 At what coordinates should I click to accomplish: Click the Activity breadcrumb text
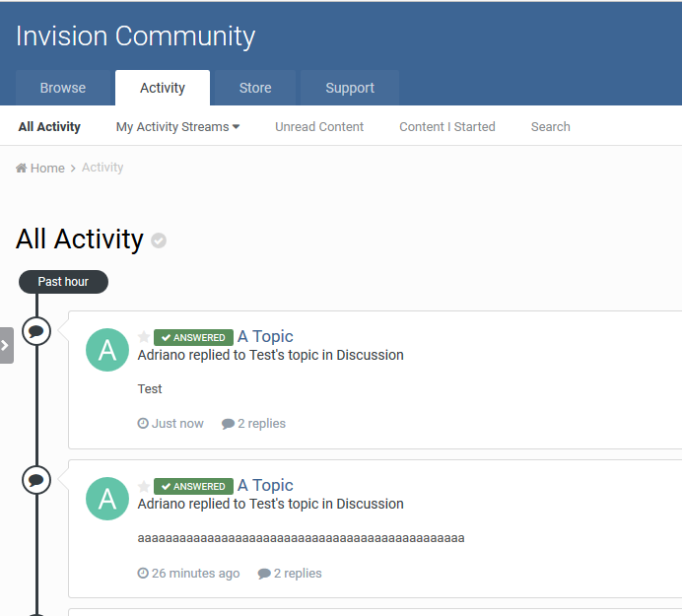(x=102, y=168)
